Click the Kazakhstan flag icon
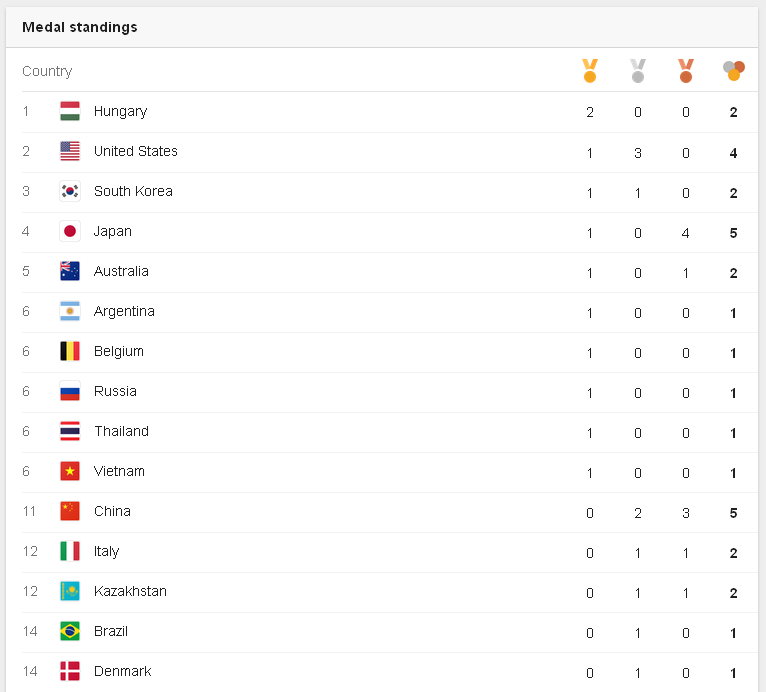Image resolution: width=766 pixels, height=692 pixels. click(70, 591)
